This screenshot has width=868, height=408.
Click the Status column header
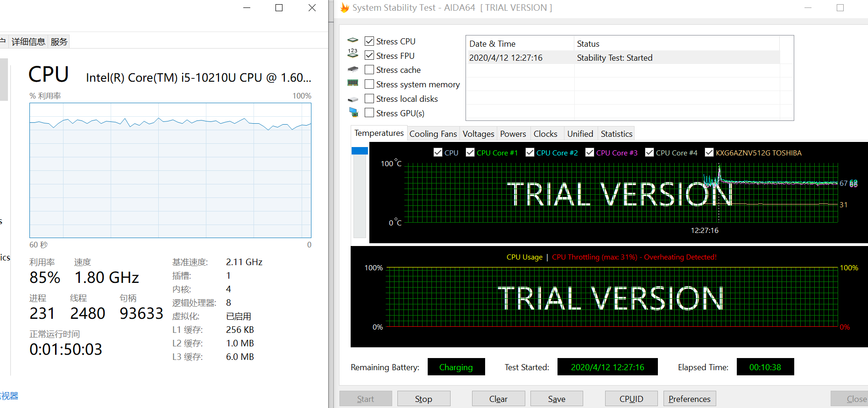pyautogui.click(x=677, y=43)
